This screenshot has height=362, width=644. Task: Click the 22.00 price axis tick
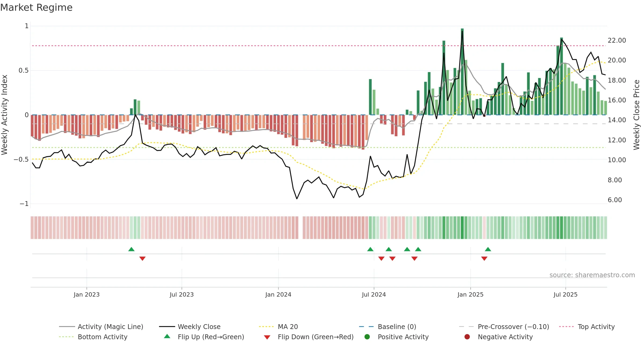617,40
